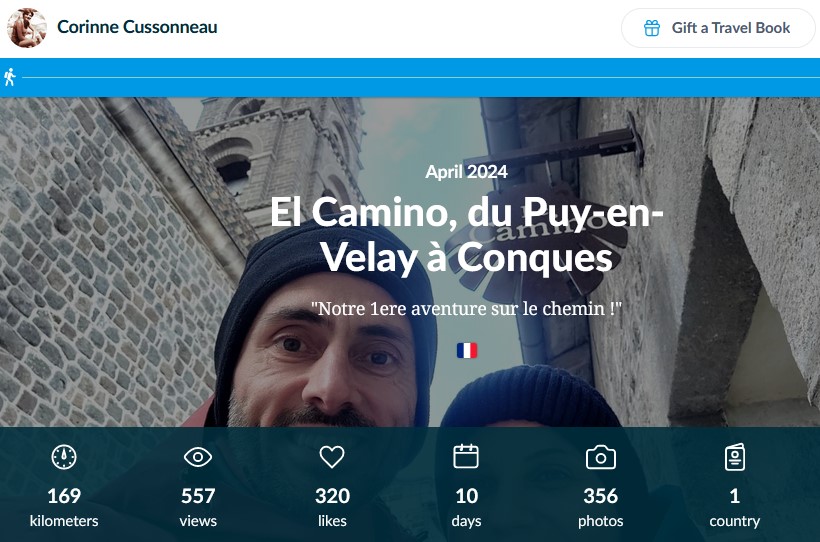Click the trip subtitle quote text
Viewport: 820px width, 542px height.
tap(466, 309)
